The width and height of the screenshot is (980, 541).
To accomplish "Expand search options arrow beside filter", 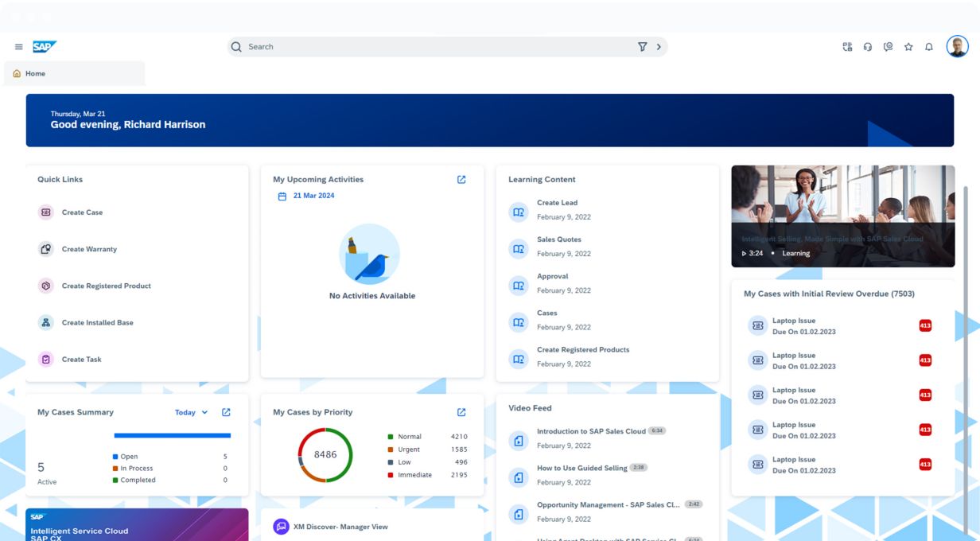I will 659,47.
